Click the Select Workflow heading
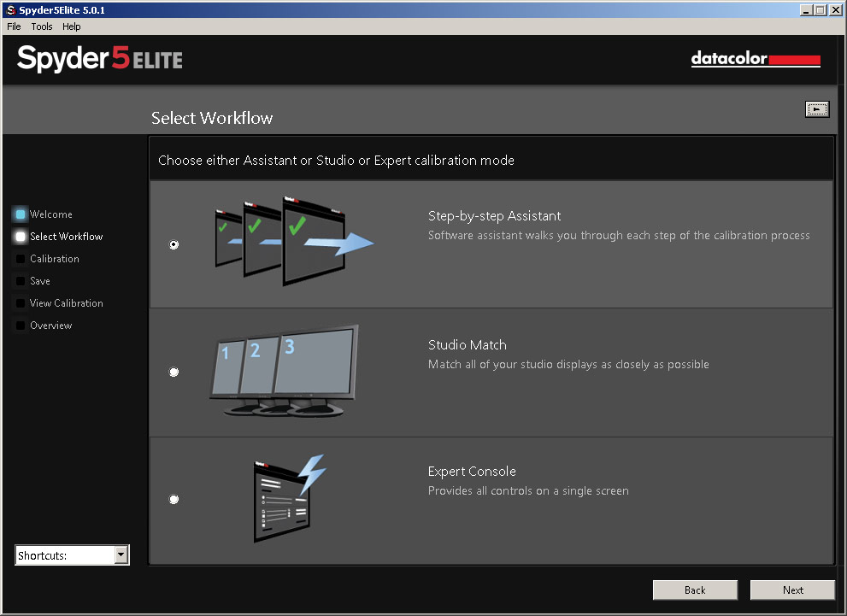 [212, 118]
